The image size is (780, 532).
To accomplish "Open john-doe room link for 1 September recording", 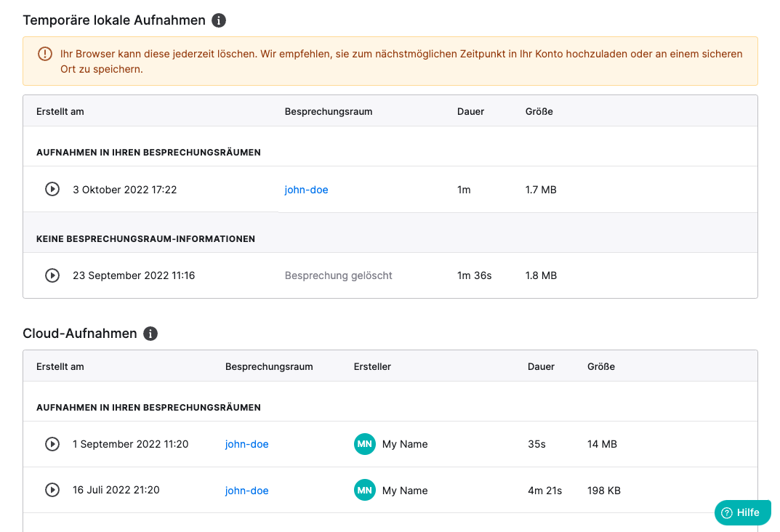I will [246, 444].
